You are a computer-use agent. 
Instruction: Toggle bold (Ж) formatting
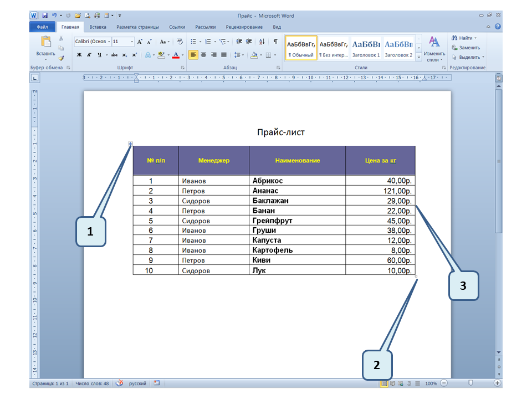tap(79, 55)
